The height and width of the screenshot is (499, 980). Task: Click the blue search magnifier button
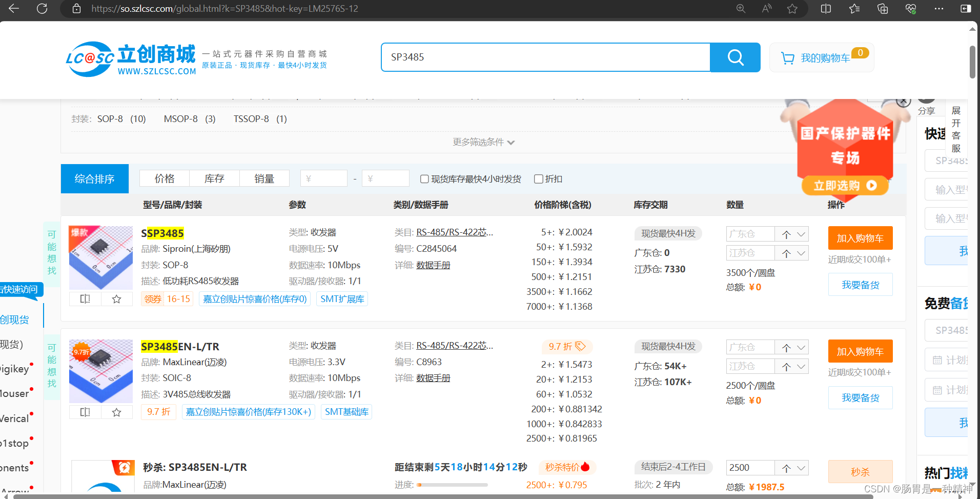click(x=735, y=57)
